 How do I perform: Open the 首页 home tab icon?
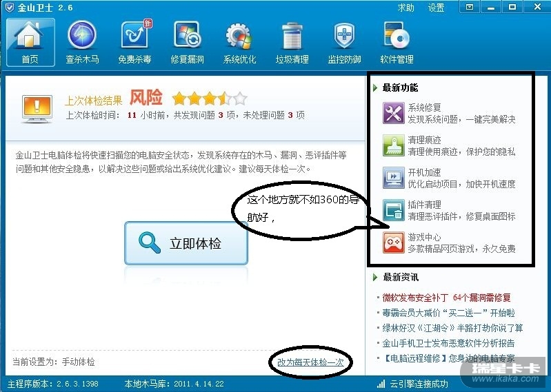(x=30, y=35)
